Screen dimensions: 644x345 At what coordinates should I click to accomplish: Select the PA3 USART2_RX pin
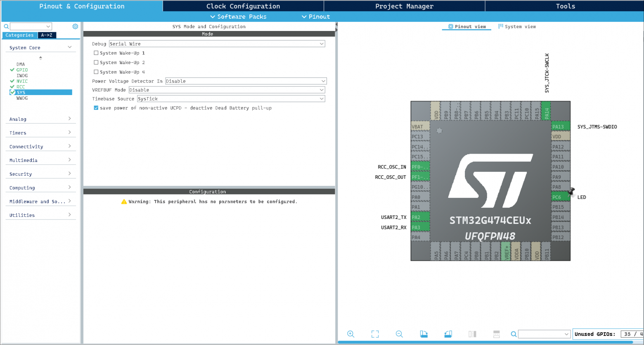[x=420, y=227]
